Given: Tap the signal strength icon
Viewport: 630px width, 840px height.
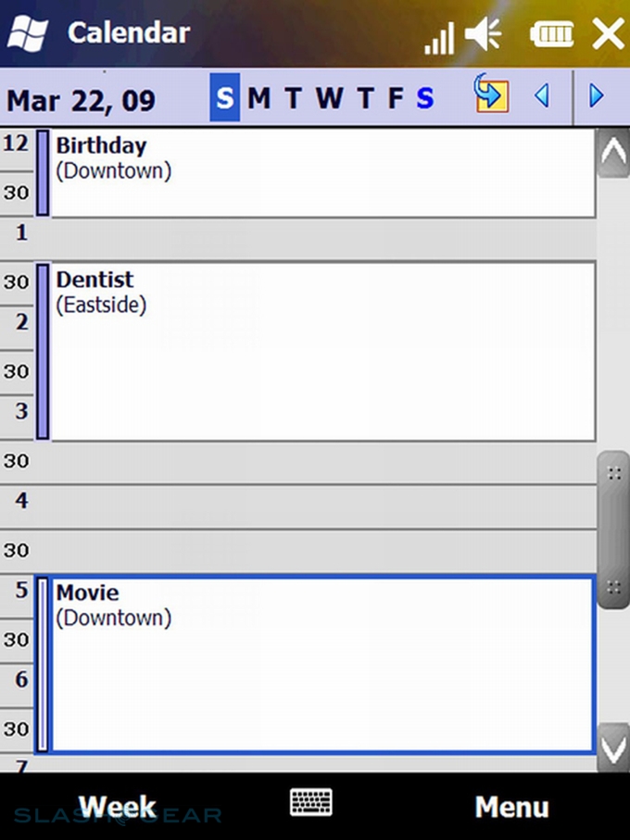Looking at the screenshot, I should pyautogui.click(x=438, y=37).
